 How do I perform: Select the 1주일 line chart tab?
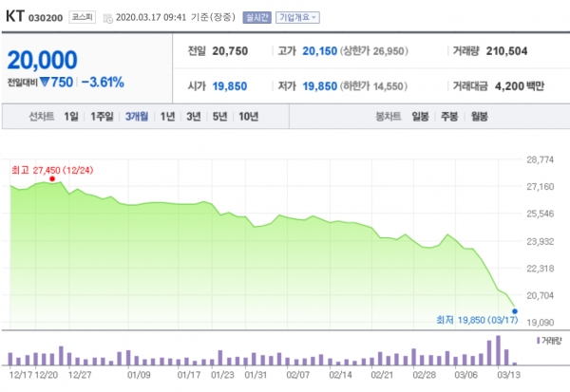[102, 117]
